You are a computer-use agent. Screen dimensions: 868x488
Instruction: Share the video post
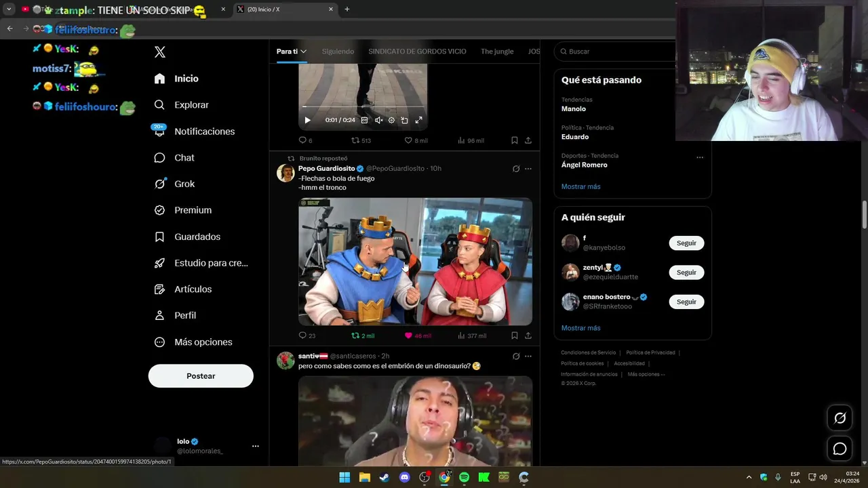528,140
